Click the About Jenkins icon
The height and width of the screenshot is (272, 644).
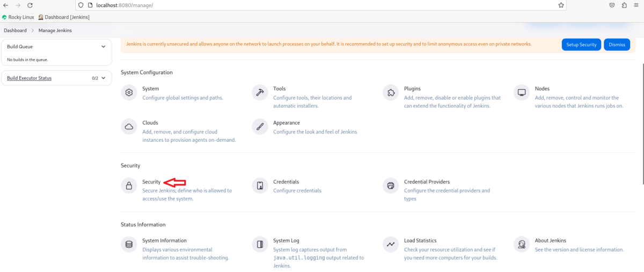(521, 245)
